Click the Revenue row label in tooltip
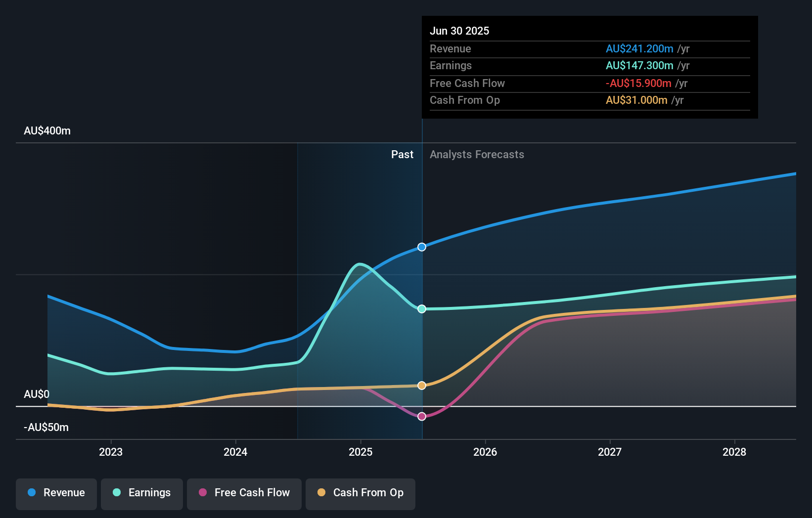Image resolution: width=812 pixels, height=518 pixels. (x=451, y=49)
